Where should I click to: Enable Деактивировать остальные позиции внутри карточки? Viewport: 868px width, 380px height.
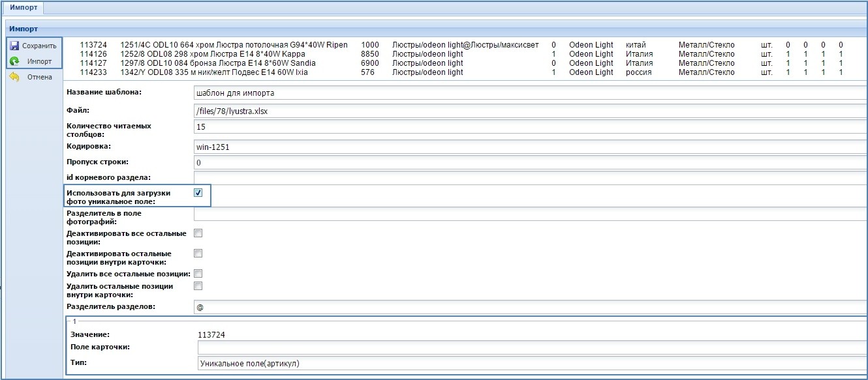[x=198, y=253]
